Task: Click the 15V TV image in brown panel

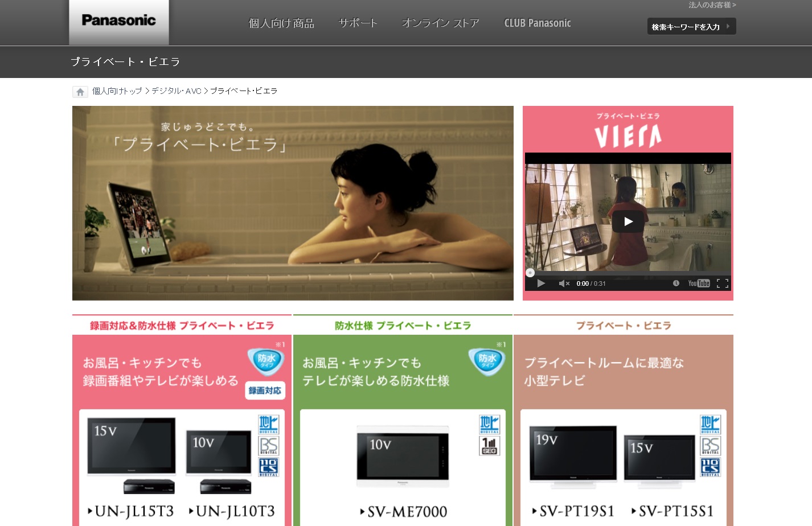Action: pyautogui.click(x=660, y=462)
